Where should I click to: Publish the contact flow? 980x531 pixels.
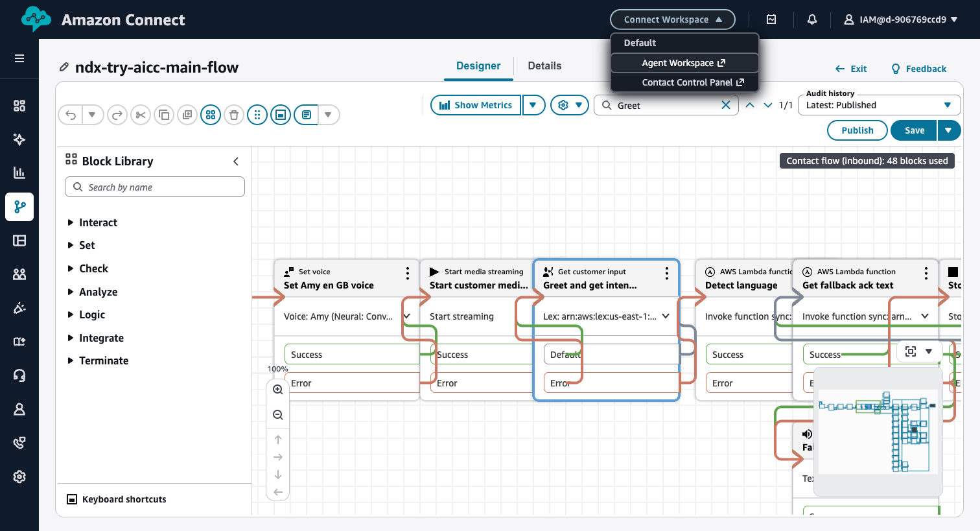click(x=857, y=130)
